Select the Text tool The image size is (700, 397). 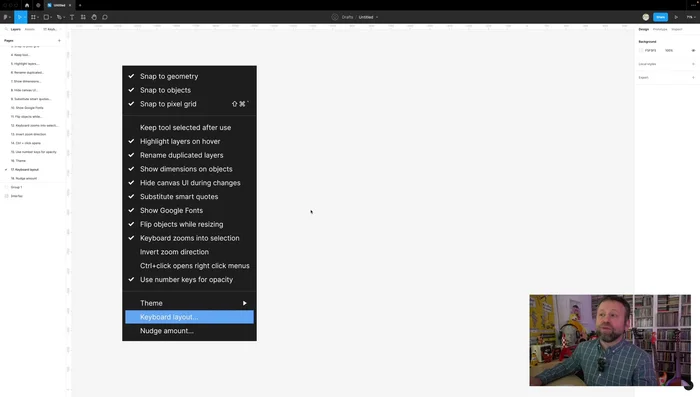click(72, 17)
